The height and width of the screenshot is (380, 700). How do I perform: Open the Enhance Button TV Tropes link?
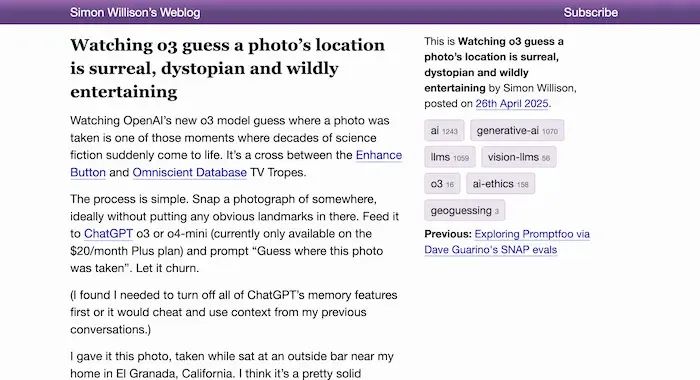[379, 155]
